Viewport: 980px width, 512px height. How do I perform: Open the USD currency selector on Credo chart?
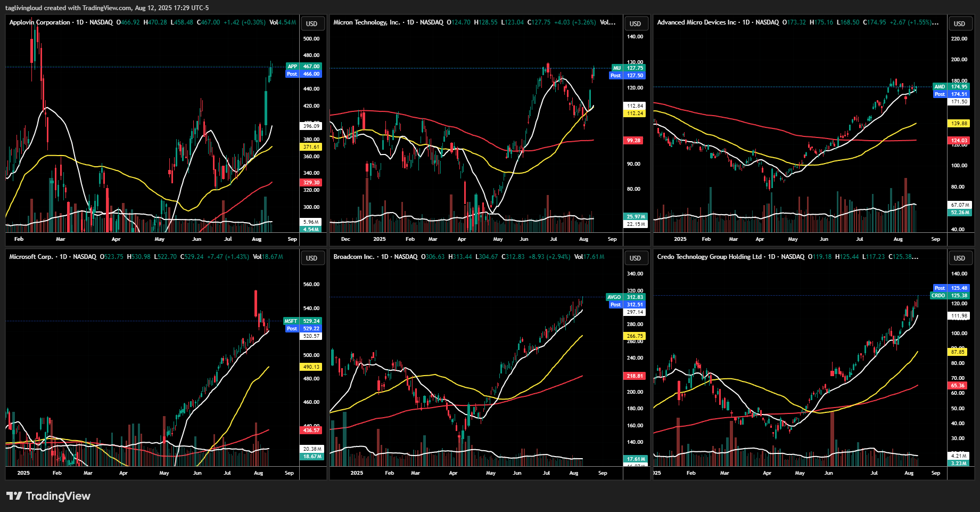click(x=959, y=258)
